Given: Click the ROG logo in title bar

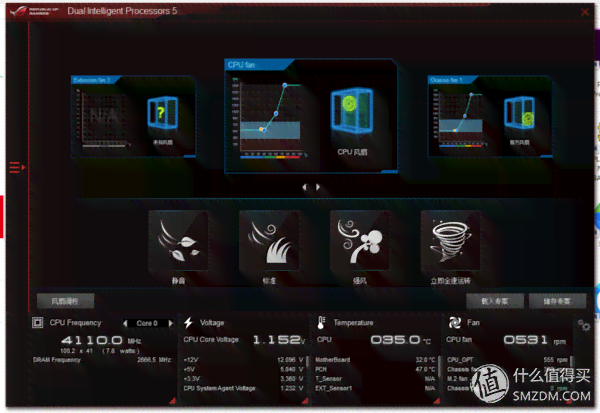Looking at the screenshot, I should click(x=34, y=11).
